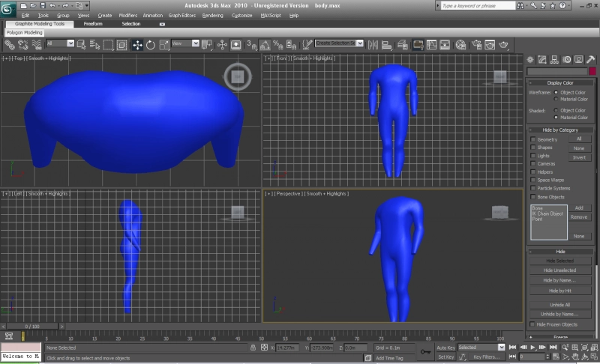The width and height of the screenshot is (600, 364).
Task: Toggle Hide Frozen Objects checkbox
Action: pyautogui.click(x=533, y=324)
